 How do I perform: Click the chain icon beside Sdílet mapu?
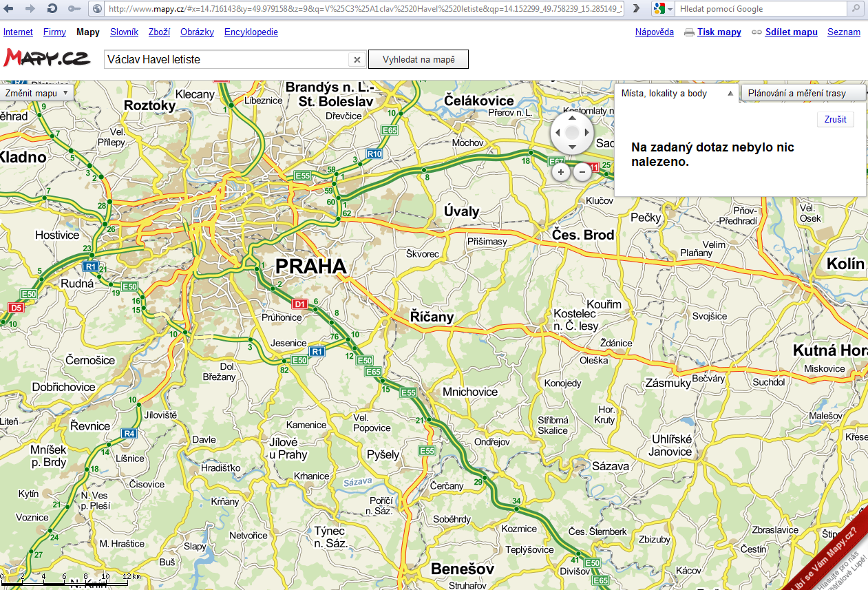tap(756, 32)
